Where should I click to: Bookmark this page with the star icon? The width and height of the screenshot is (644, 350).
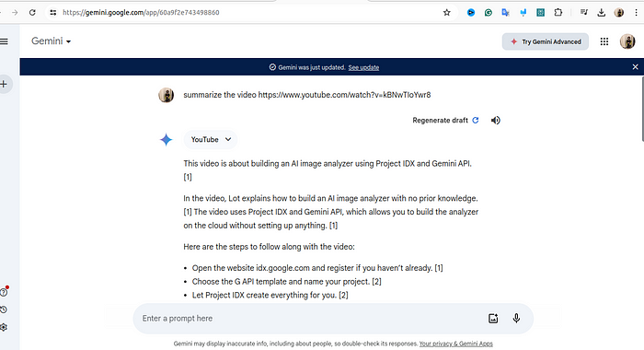click(x=447, y=12)
